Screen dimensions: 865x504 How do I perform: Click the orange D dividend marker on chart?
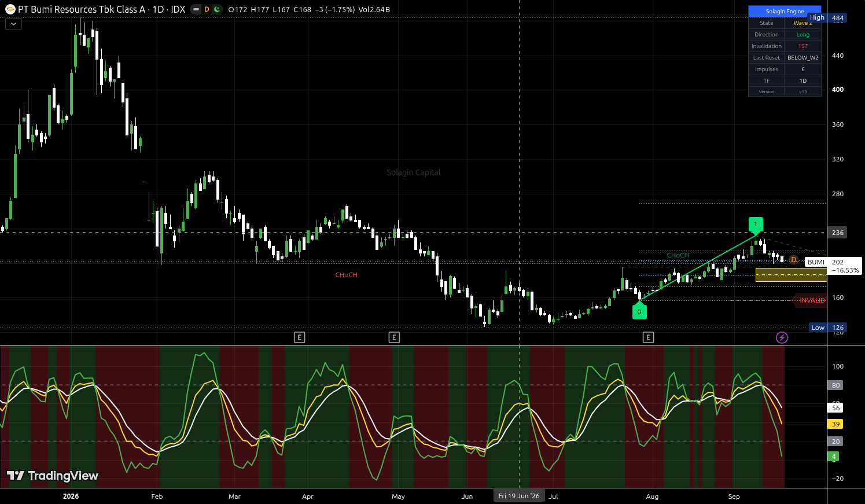793,260
